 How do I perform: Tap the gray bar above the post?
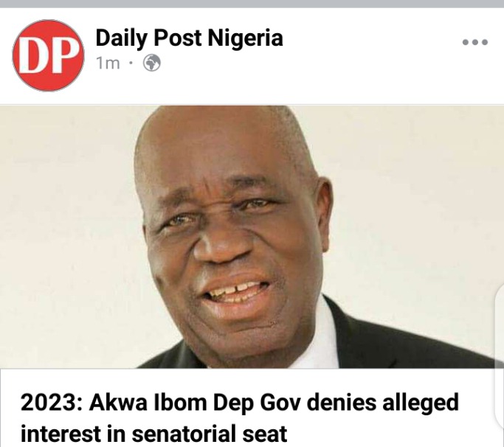click(252, 4)
